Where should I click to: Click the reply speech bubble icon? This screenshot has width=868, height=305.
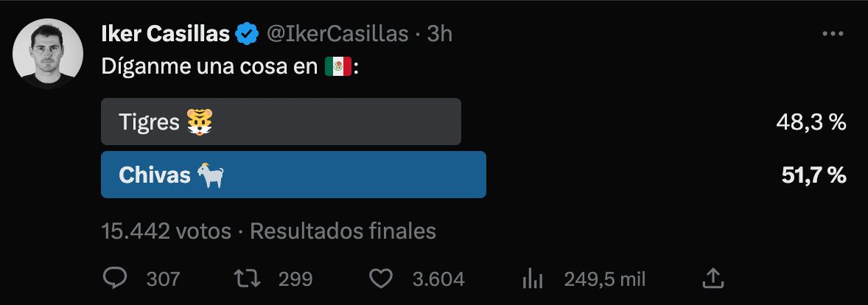116,279
